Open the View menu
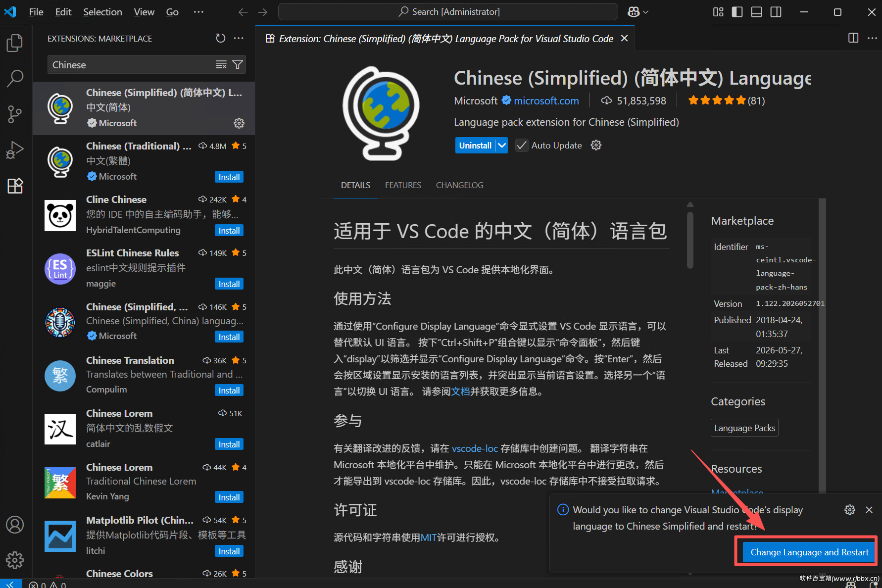 144,12
